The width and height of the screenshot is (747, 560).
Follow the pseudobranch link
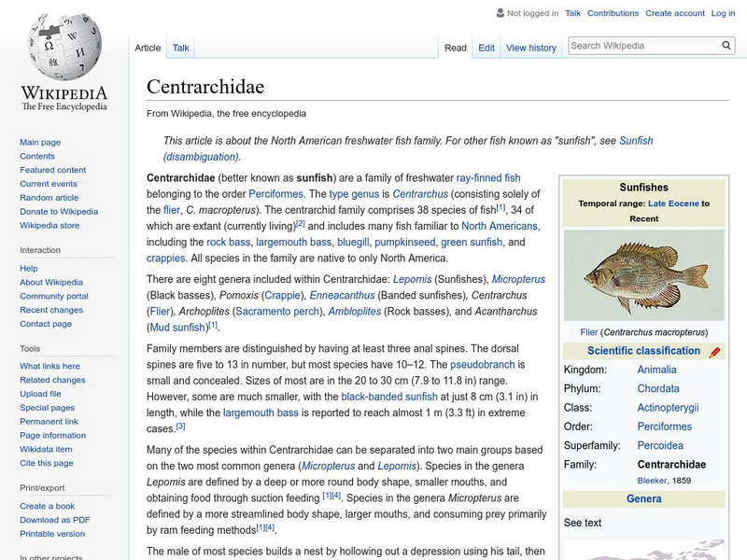tap(482, 365)
